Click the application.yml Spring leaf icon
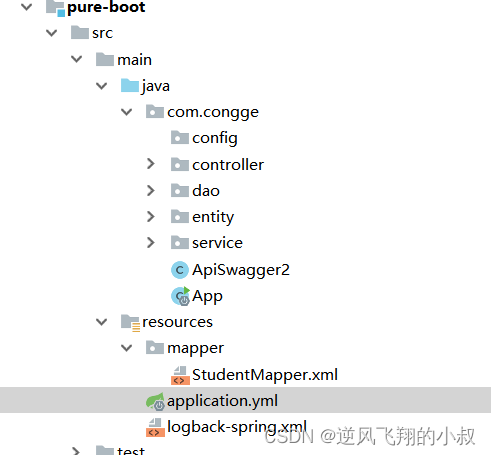 pos(155,401)
